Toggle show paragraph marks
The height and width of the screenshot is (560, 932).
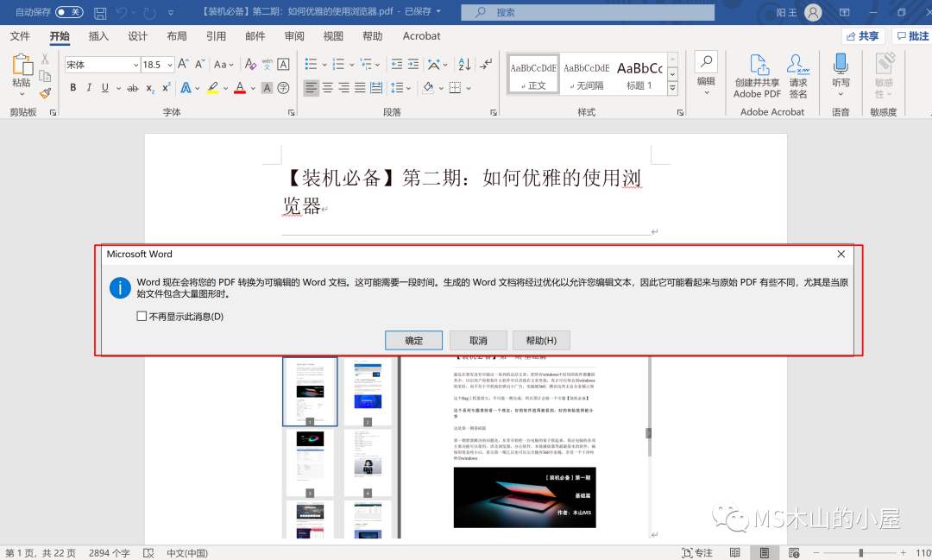pyautogui.click(x=486, y=64)
